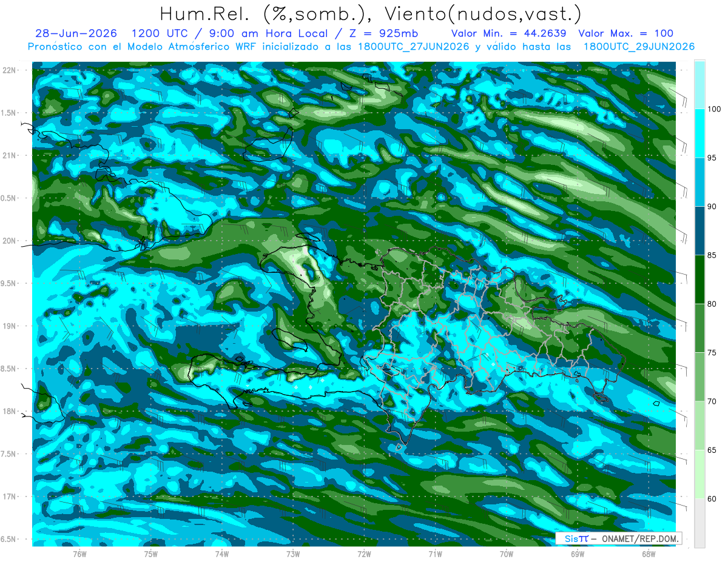Click the colorbar value '70'
The width and height of the screenshot is (728, 562).
pyautogui.click(x=713, y=401)
